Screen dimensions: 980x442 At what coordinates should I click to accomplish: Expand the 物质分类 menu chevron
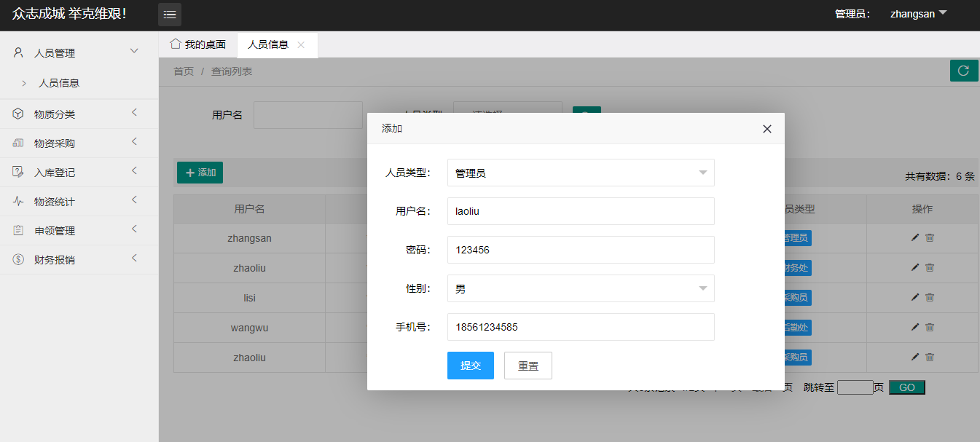tap(134, 112)
